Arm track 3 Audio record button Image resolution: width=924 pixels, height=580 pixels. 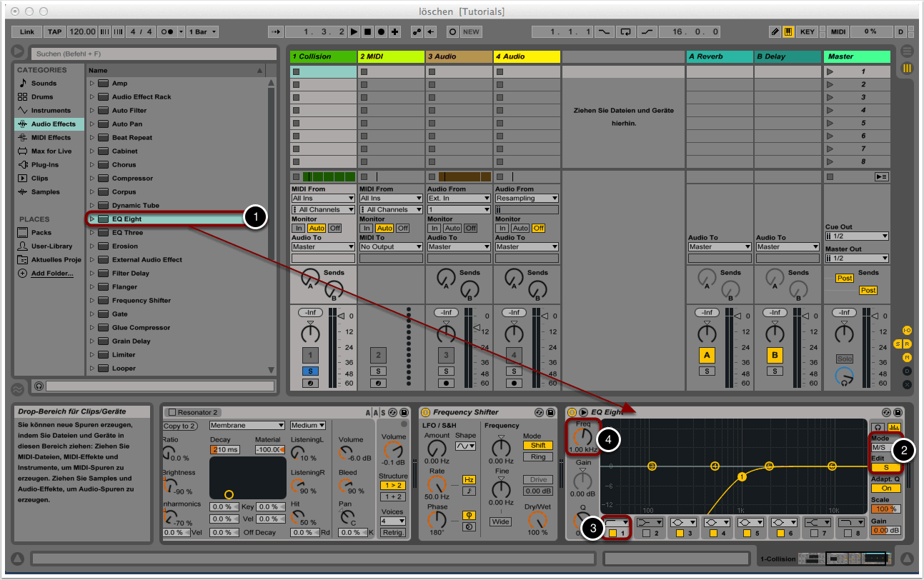click(446, 384)
